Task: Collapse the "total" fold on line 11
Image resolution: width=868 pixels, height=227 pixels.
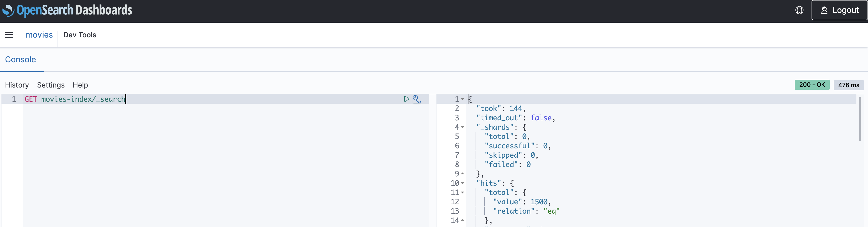Action: pos(462,193)
